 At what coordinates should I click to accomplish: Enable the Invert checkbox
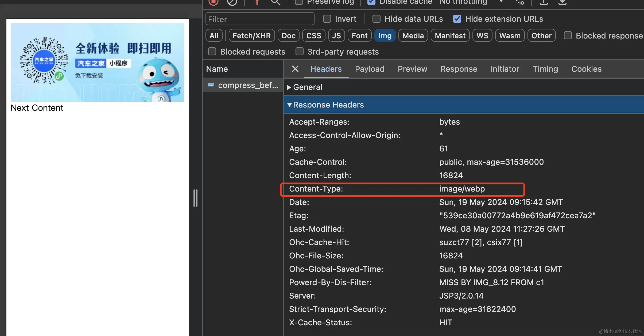[327, 19]
